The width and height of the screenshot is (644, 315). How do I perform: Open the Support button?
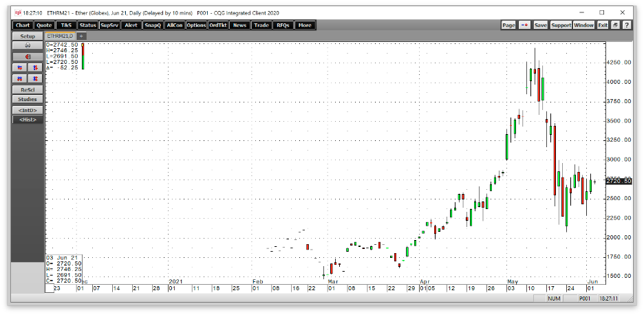(x=561, y=25)
